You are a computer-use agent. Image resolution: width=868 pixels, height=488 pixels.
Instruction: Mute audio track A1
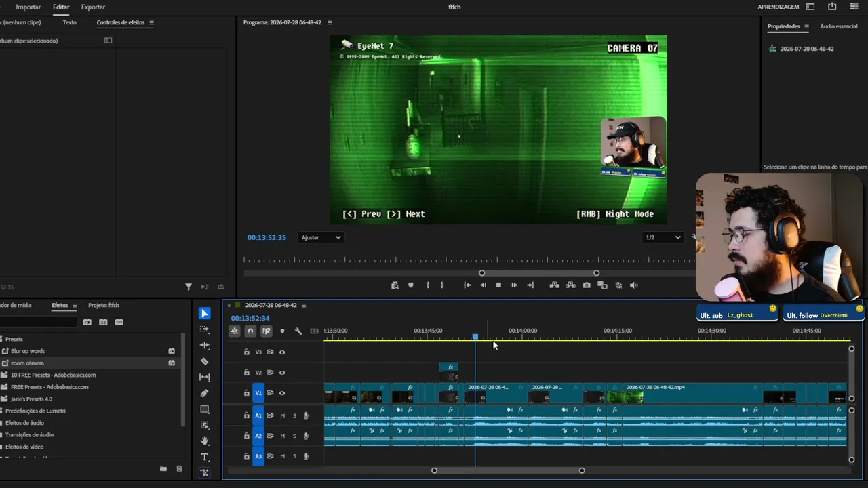coord(283,415)
